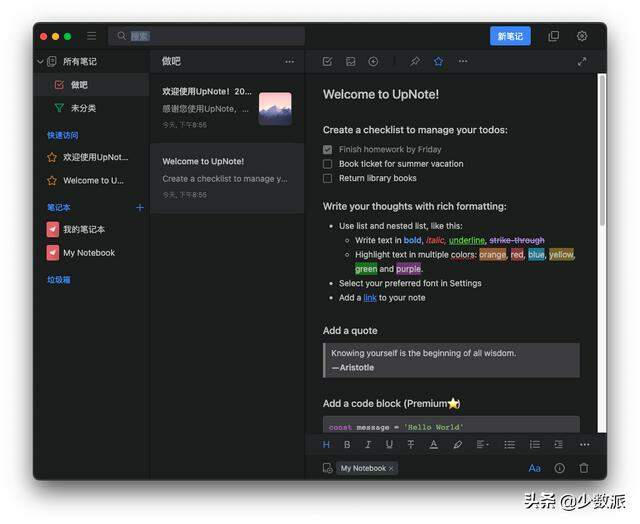This screenshot has height=524, width=640.
Task: Remove My Notebook tag with x
Action: [x=391, y=469]
